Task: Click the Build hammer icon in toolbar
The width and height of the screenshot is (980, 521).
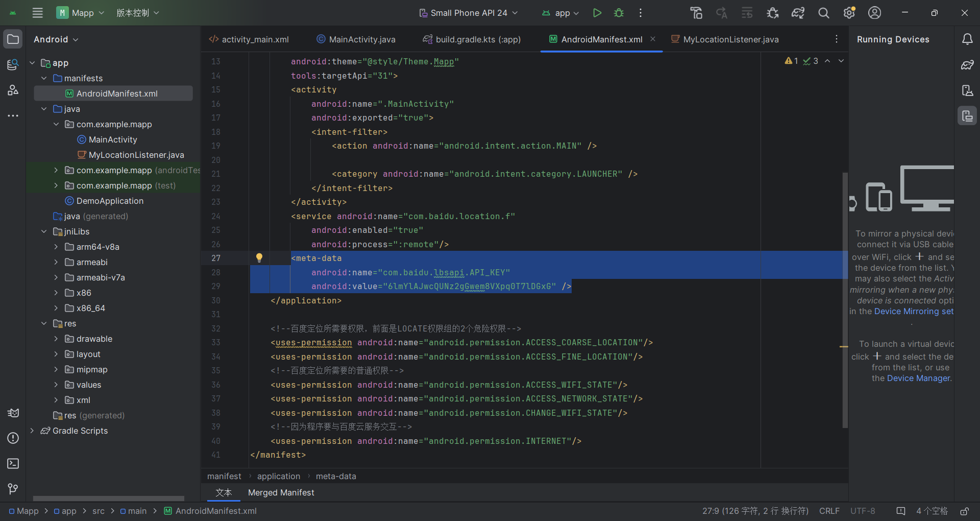Action: [x=696, y=13]
